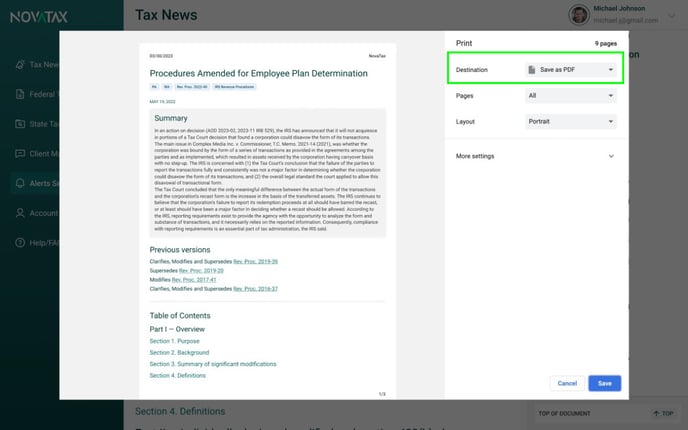This screenshot has width=688, height=430.
Task: Go to Section 1. Purpose
Action: tap(174, 341)
